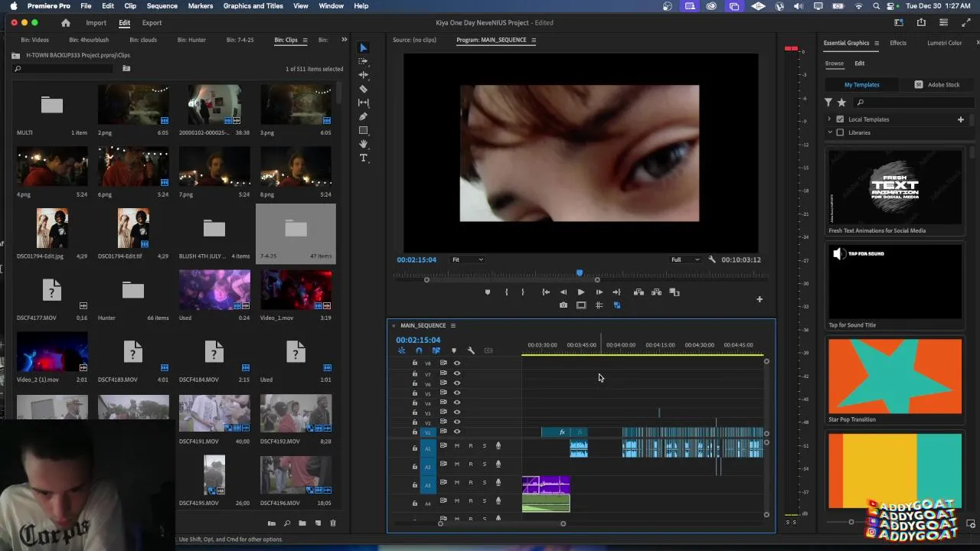
Task: Open timeline display settings wrench
Action: coord(471,350)
